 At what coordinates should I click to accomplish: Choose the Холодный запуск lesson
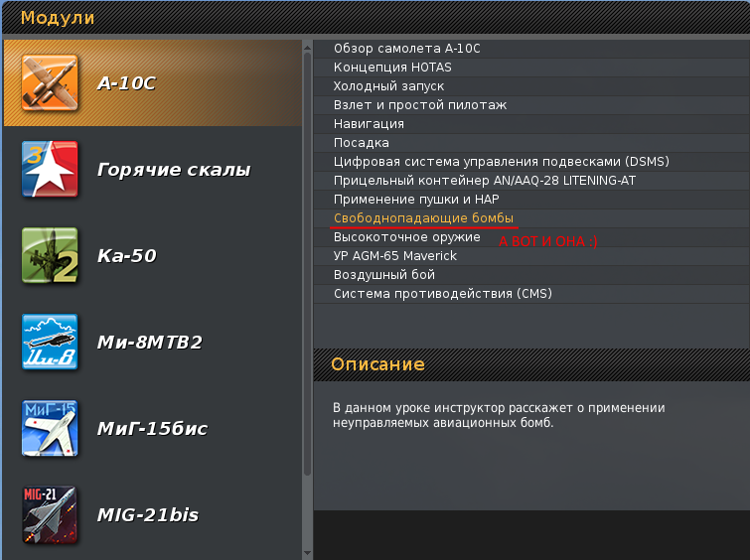388,86
